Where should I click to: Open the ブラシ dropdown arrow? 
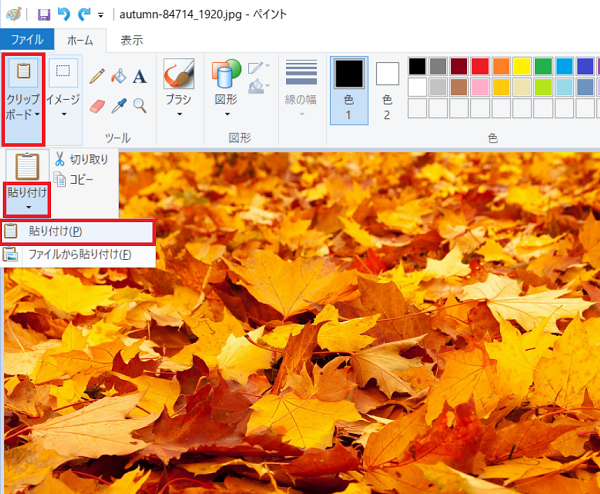click(179, 114)
